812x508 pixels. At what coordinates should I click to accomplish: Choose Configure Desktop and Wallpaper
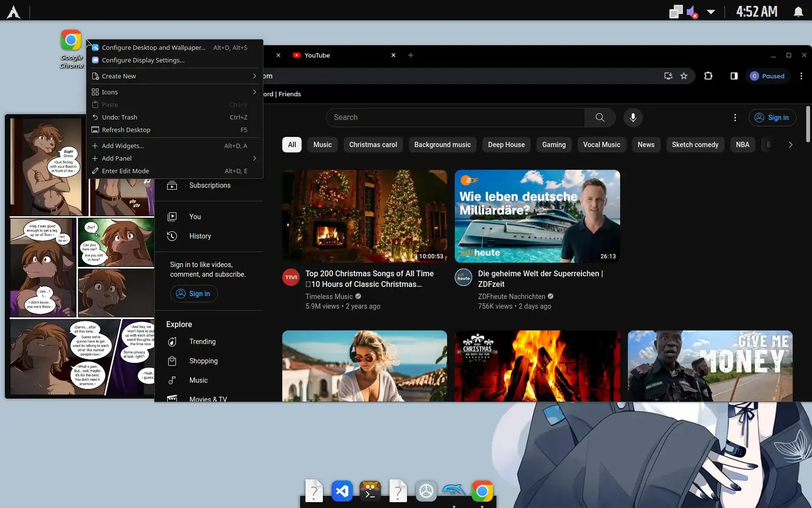(174, 47)
